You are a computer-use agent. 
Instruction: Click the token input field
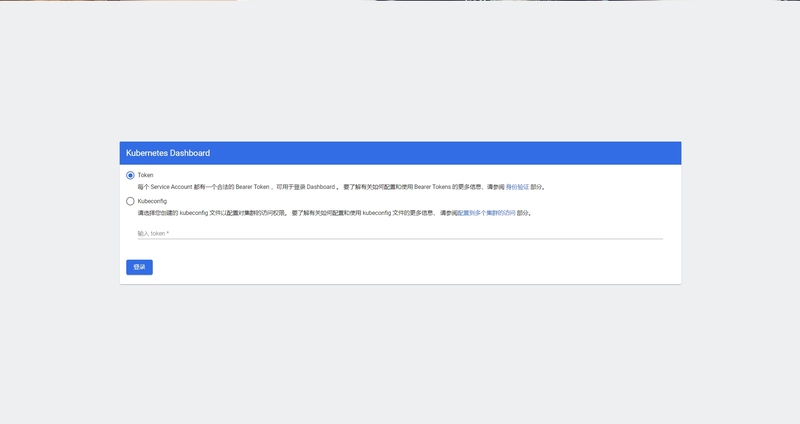tap(400, 233)
